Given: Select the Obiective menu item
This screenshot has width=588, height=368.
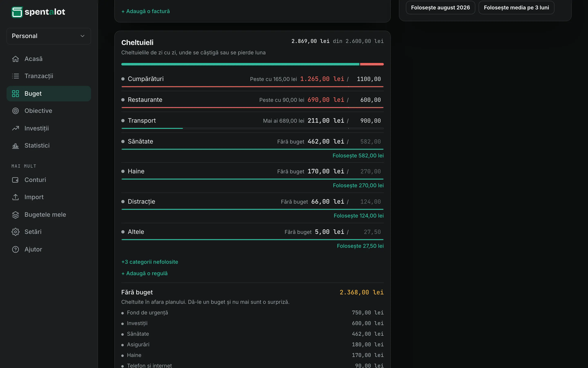Looking at the screenshot, I should coord(49,111).
